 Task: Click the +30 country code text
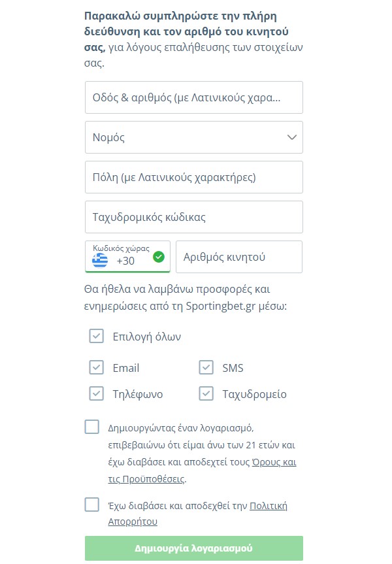point(125,261)
